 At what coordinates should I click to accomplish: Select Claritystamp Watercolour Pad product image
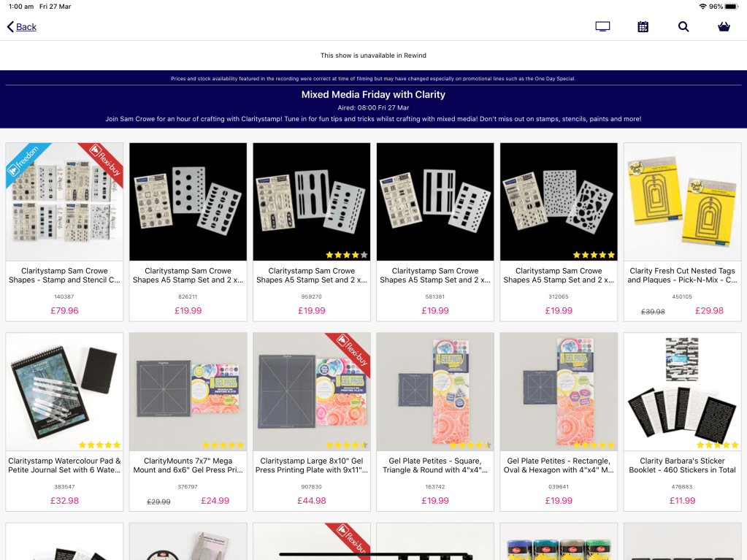pos(64,391)
